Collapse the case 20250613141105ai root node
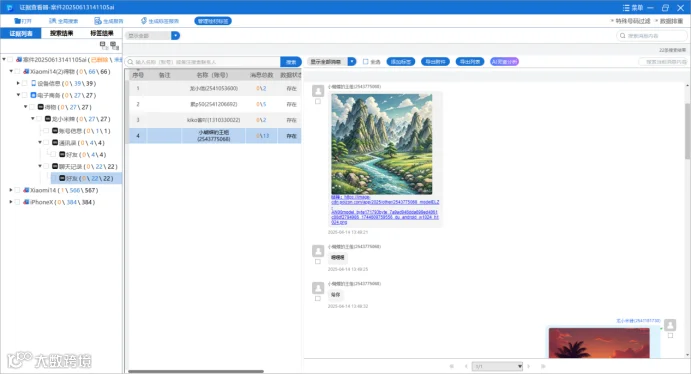Screen dimensions: 692x375 coord(4,59)
